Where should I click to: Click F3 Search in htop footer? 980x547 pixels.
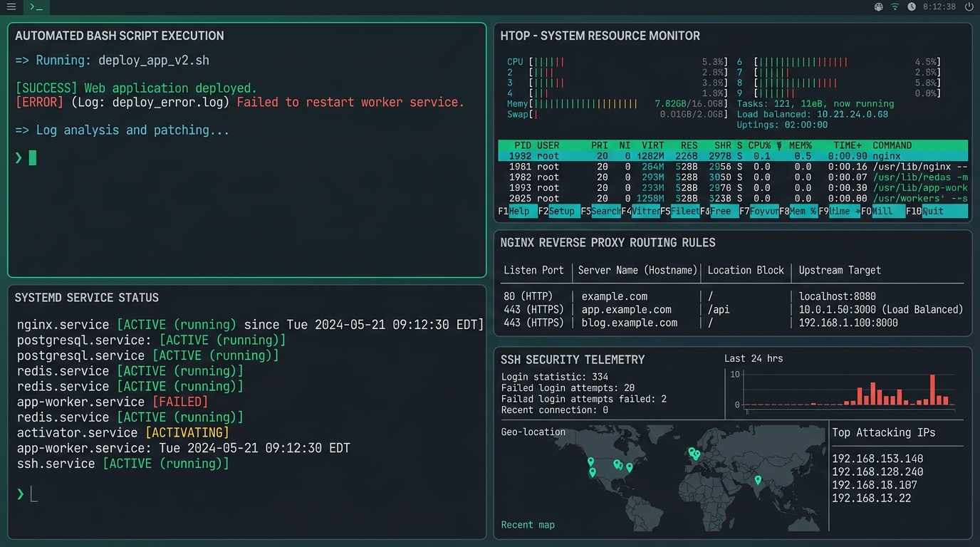[x=600, y=212]
